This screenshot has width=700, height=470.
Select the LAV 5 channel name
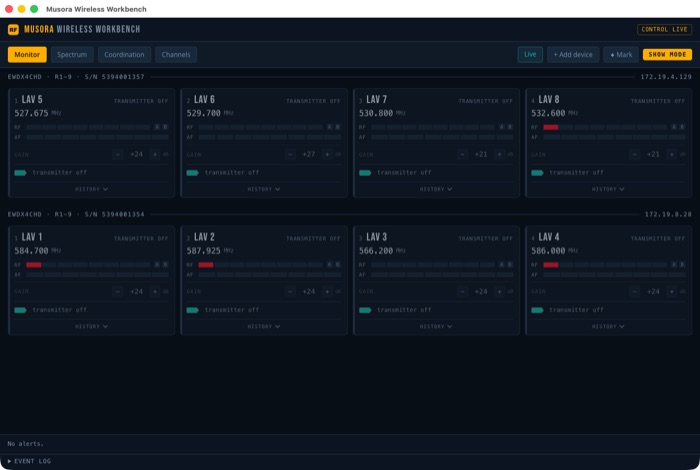(x=32, y=100)
